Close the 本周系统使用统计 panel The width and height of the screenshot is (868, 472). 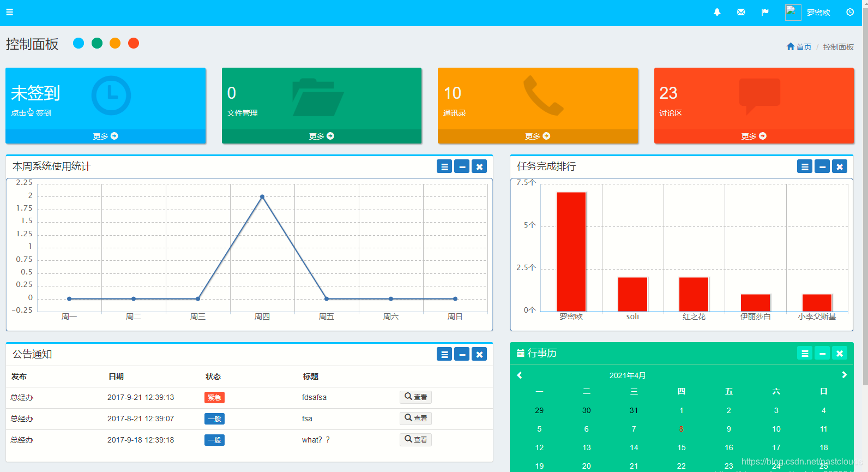[x=479, y=166]
